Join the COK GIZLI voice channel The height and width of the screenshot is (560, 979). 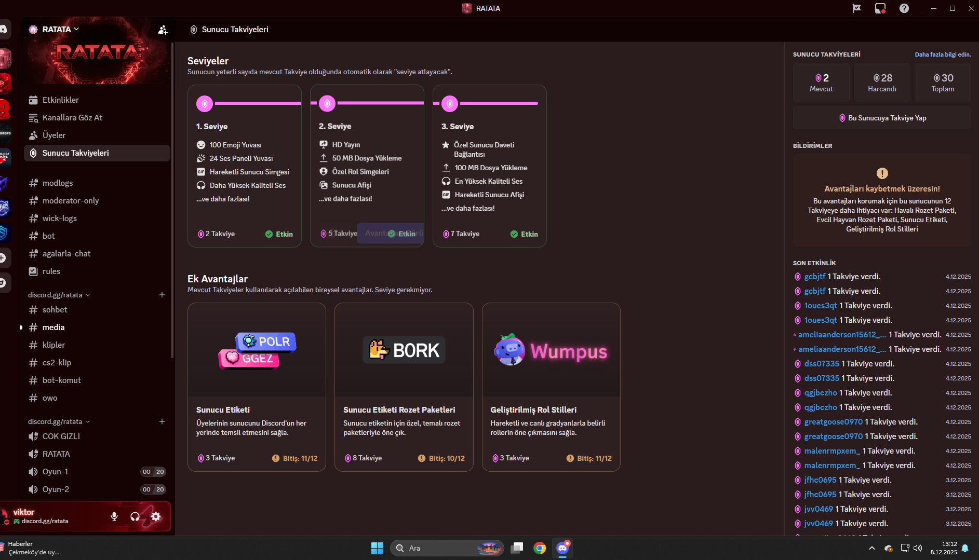(x=97, y=436)
